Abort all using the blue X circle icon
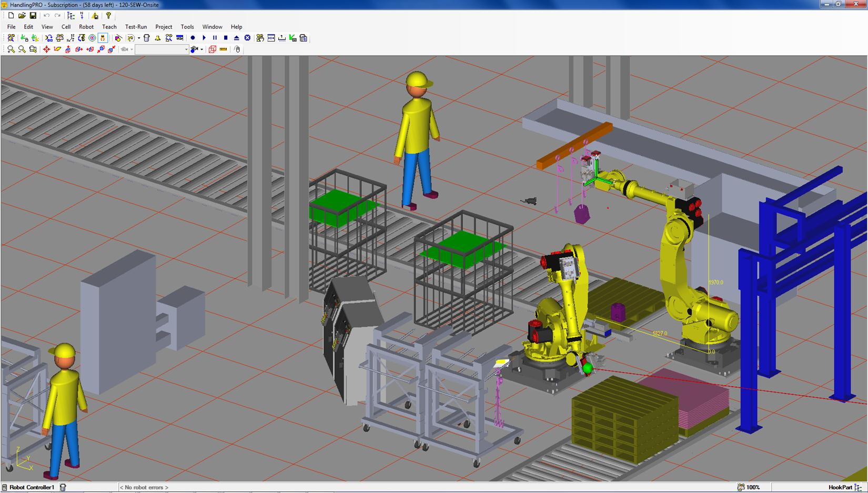868x493 pixels. (247, 38)
